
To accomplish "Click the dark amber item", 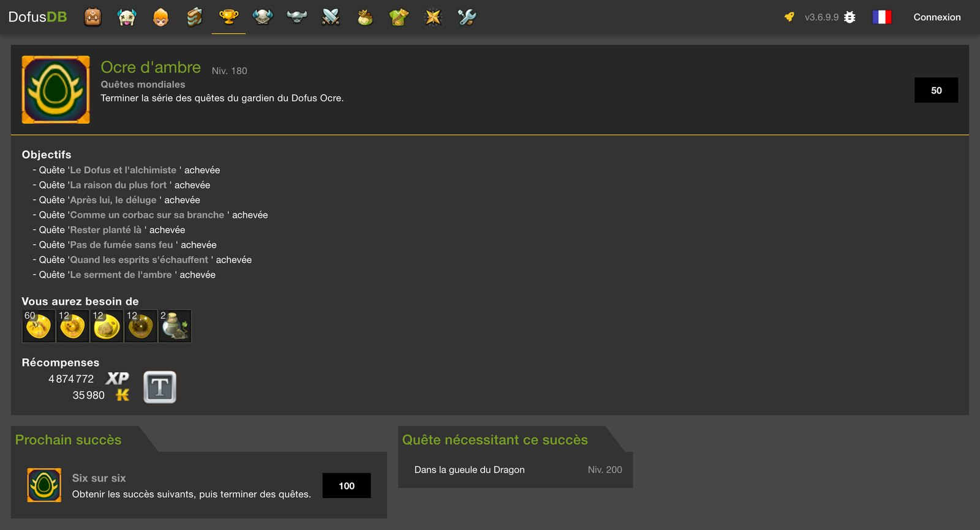I will (x=141, y=326).
